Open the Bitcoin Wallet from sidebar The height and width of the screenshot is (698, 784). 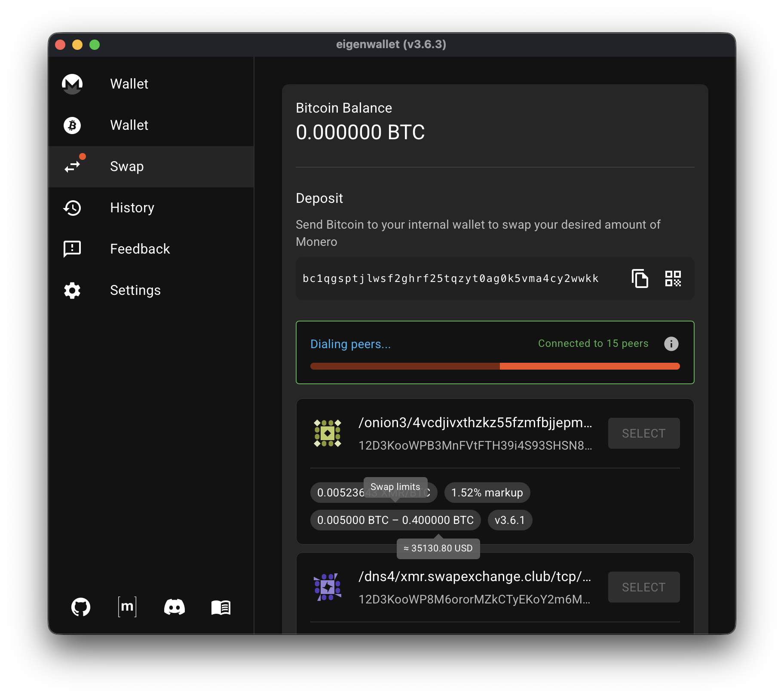[129, 125]
